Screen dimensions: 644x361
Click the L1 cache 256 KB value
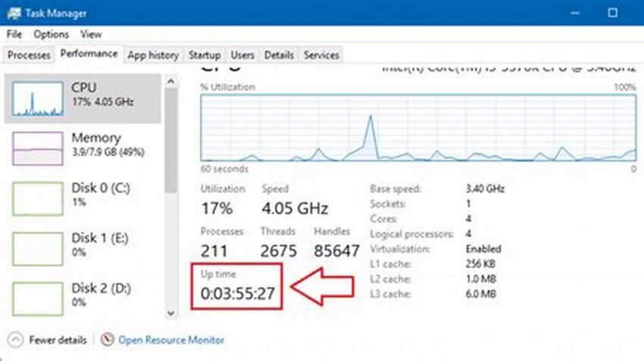(480, 264)
